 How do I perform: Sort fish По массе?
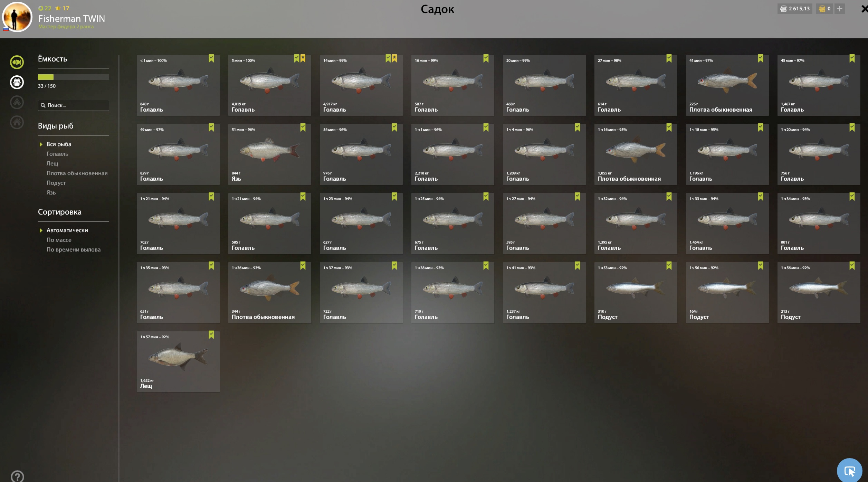(59, 240)
